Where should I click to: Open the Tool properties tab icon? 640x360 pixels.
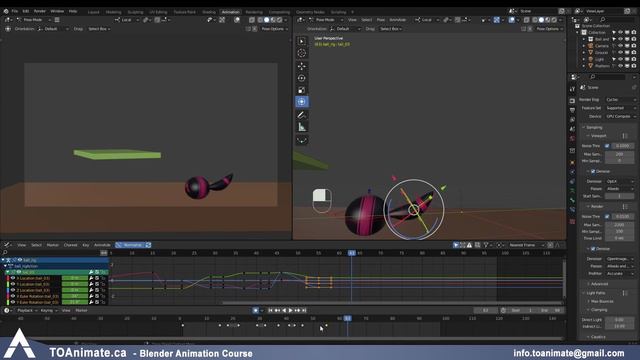(x=572, y=89)
